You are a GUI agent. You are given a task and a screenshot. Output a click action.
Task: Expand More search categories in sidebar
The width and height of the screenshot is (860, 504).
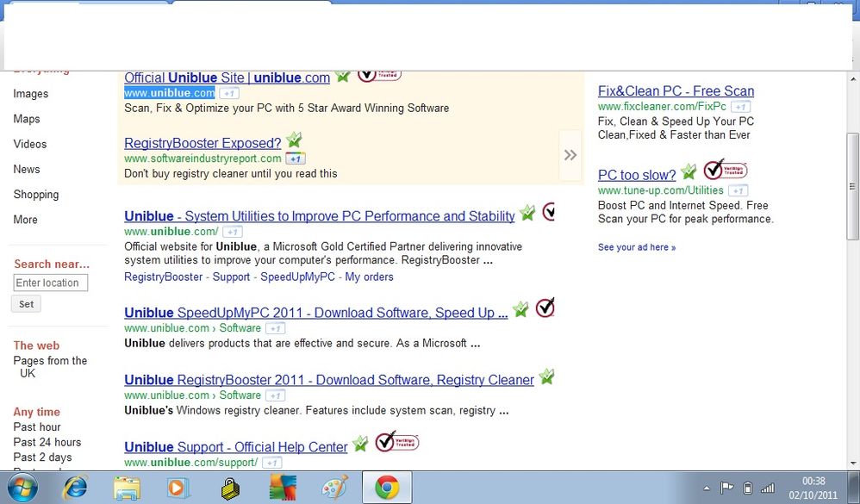(25, 220)
